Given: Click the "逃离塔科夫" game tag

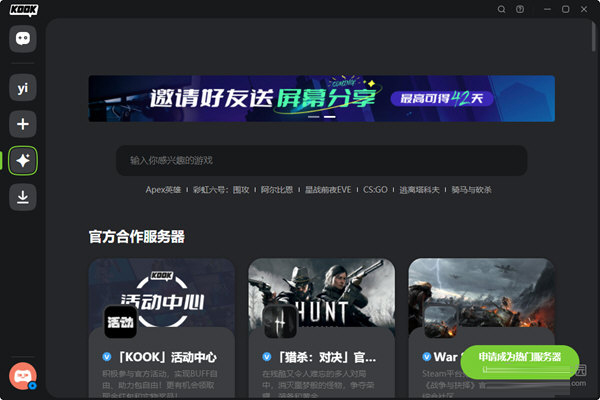Looking at the screenshot, I should pos(420,189).
